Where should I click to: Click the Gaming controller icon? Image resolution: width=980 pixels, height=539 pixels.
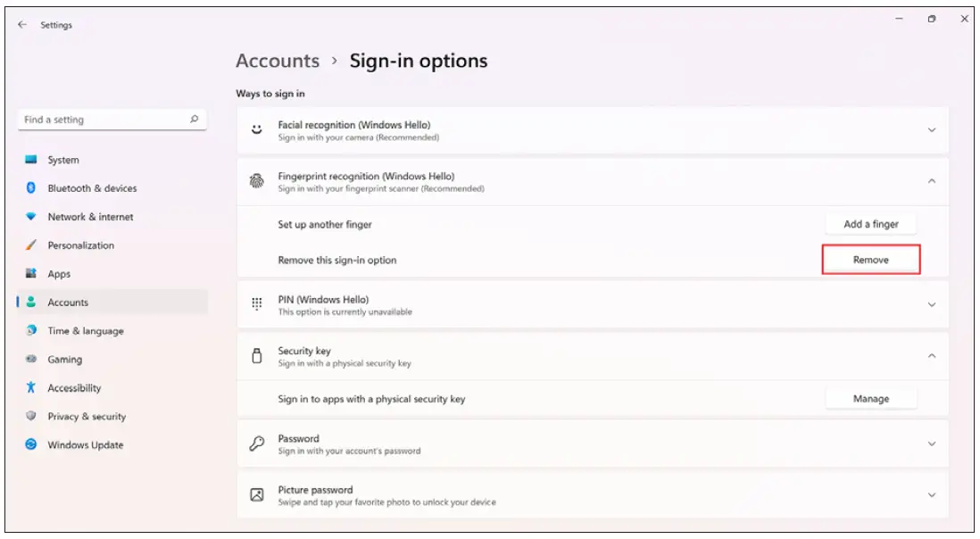tap(31, 360)
